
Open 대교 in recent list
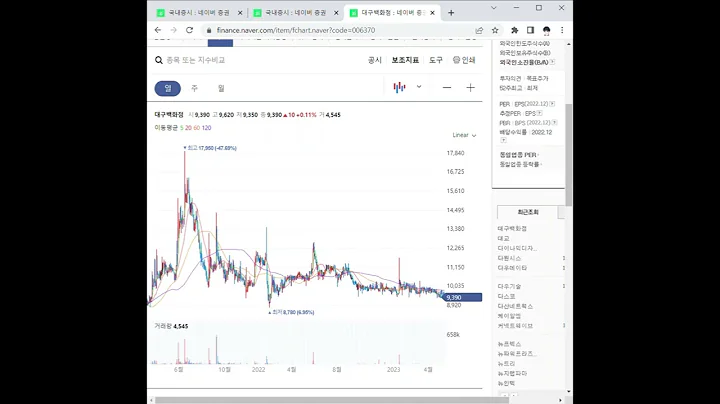[x=504, y=238]
